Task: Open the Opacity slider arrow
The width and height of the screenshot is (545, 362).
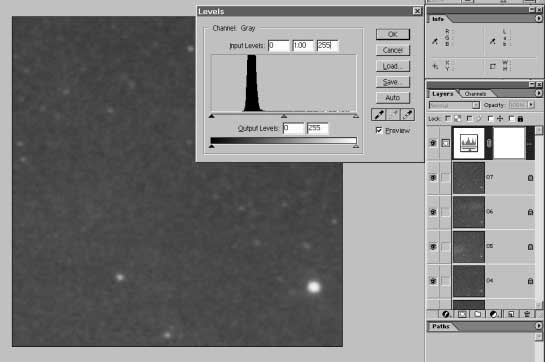Action: (x=531, y=104)
